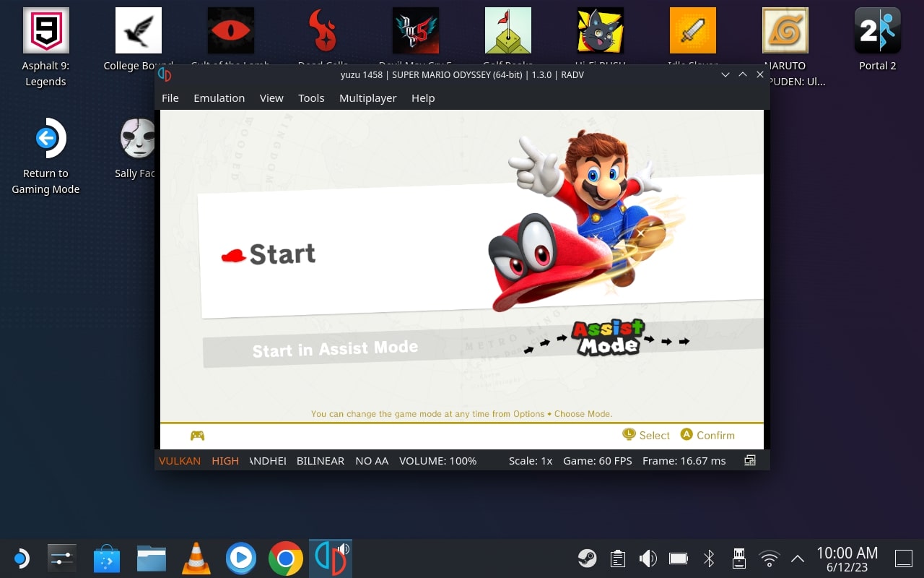Open removable devices tray icon
This screenshot has height=578, width=924.
pyautogui.click(x=739, y=558)
